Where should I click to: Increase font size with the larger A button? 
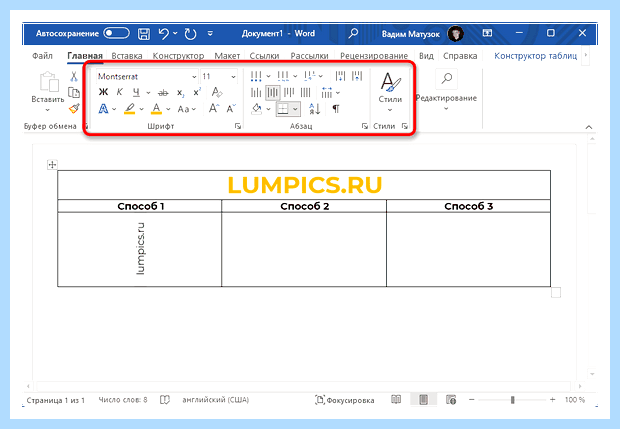pos(214,108)
